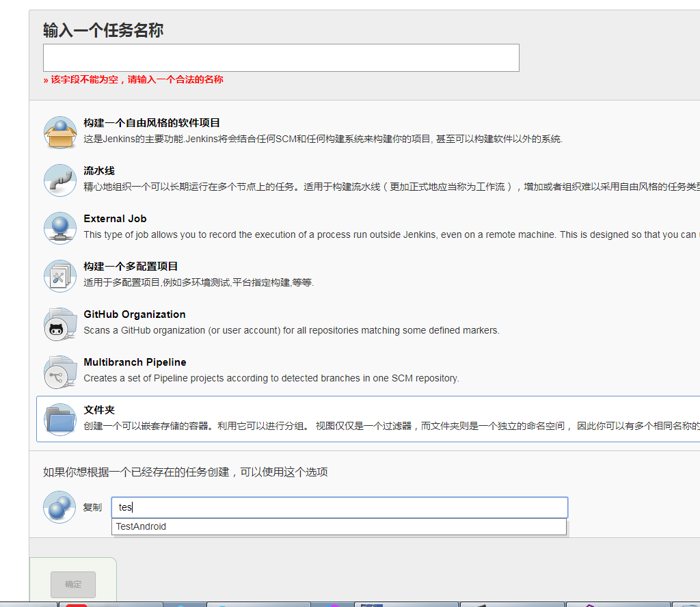Click description starting 'This type of job allows'

point(392,234)
